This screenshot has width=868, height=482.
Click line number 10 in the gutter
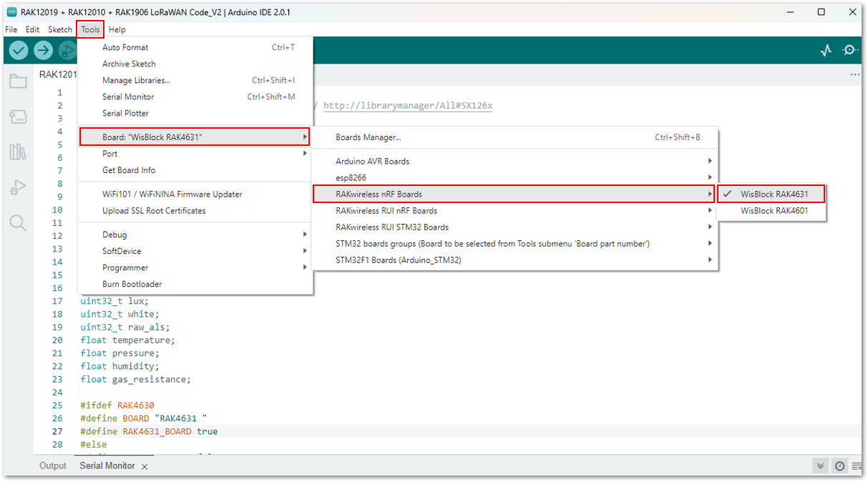point(57,210)
